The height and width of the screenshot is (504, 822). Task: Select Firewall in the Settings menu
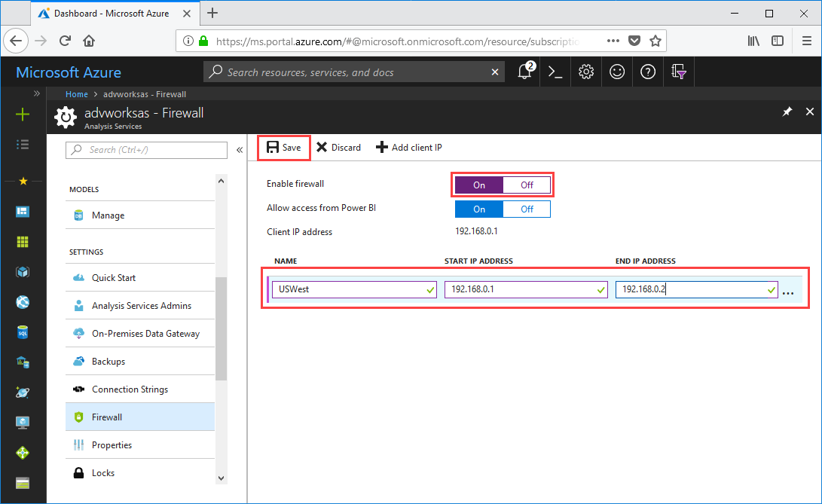106,417
